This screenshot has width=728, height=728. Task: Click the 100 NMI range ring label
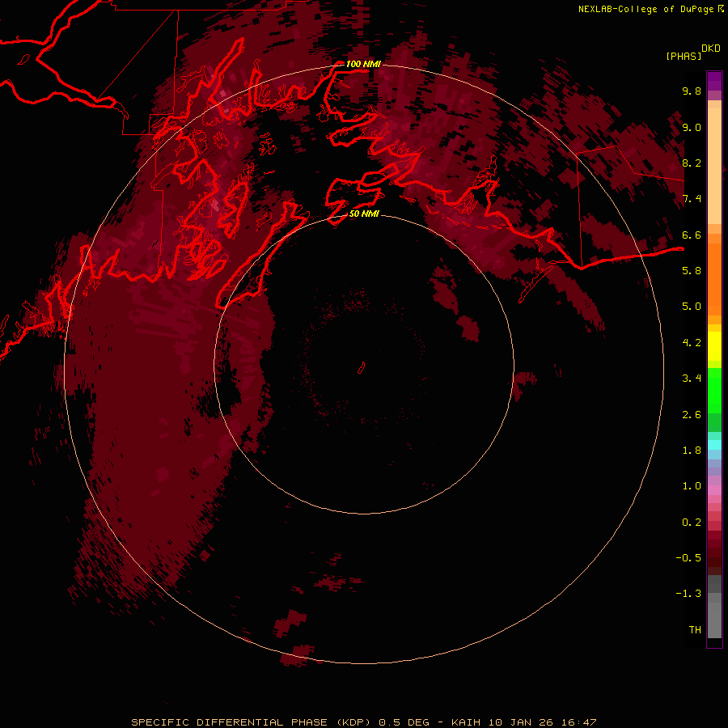(363, 64)
